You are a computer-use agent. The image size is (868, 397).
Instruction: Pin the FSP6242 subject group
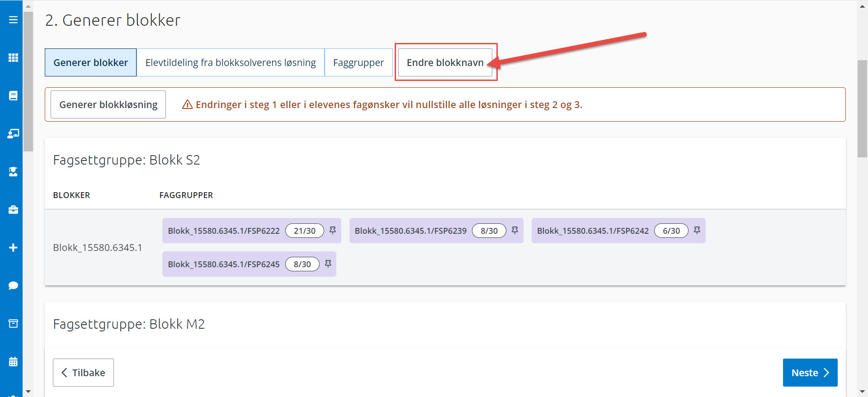(697, 231)
